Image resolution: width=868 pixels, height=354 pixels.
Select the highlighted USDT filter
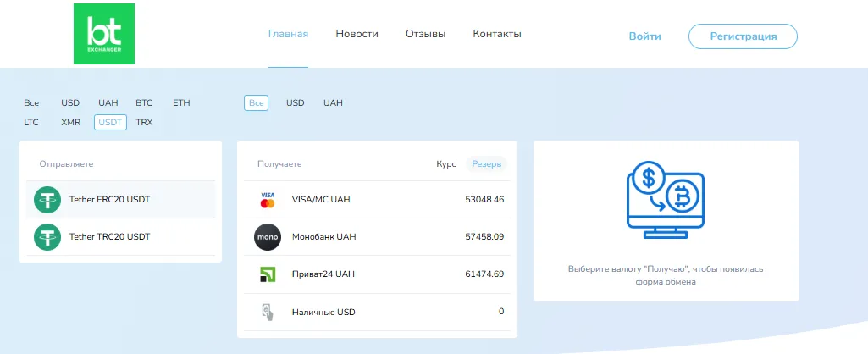click(110, 123)
